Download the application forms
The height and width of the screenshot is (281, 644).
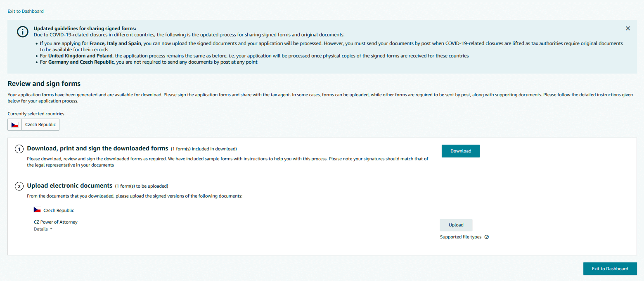[x=461, y=151]
